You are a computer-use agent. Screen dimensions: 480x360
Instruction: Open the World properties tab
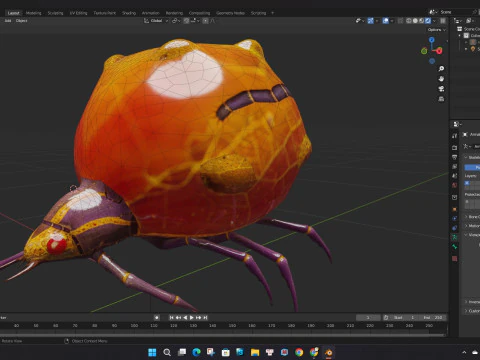point(455,185)
